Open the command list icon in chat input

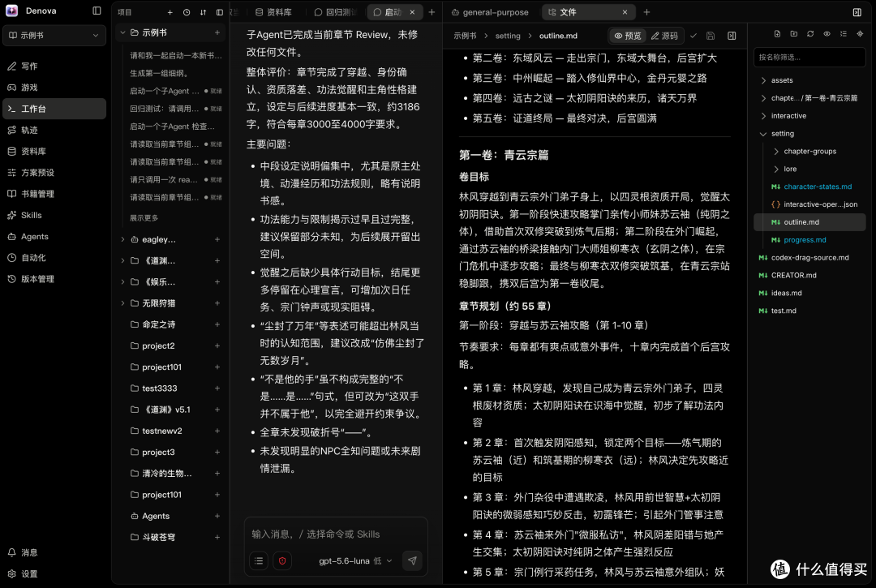tap(259, 560)
